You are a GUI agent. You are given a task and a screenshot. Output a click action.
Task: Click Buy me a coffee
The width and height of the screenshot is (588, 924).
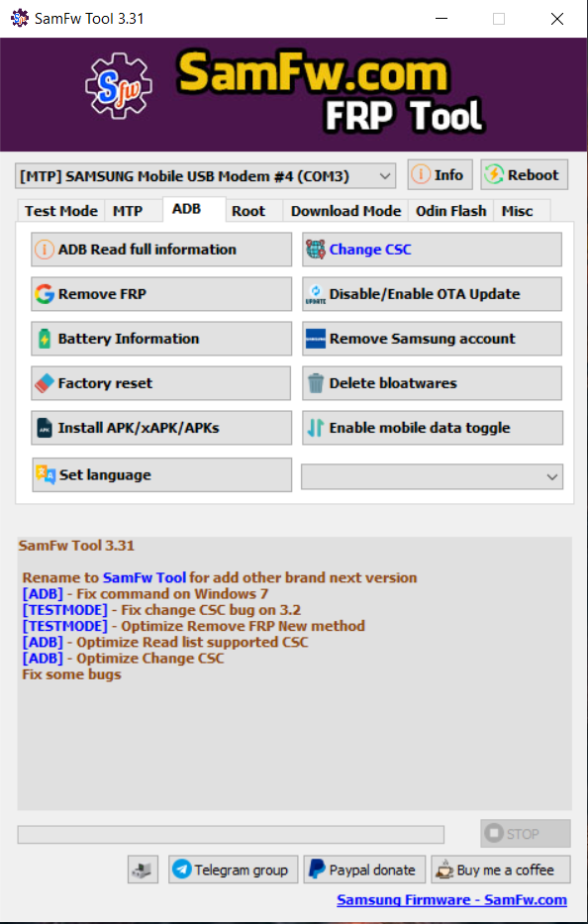click(501, 870)
